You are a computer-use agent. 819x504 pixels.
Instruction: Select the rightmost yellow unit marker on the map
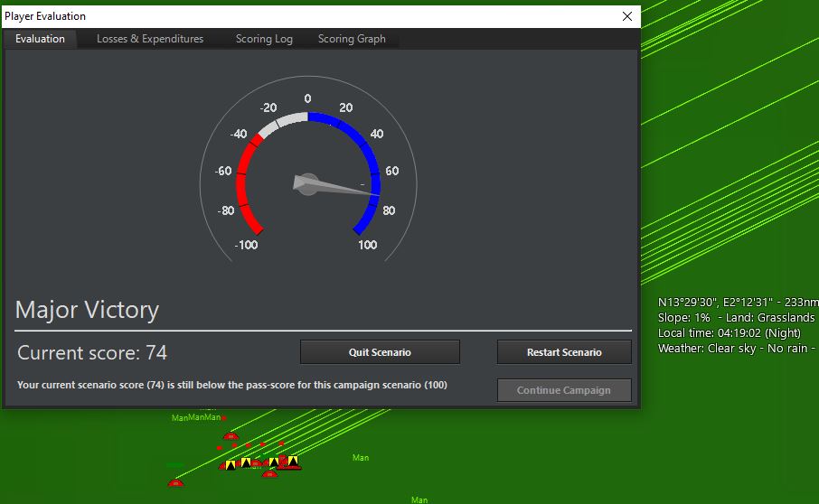(293, 461)
